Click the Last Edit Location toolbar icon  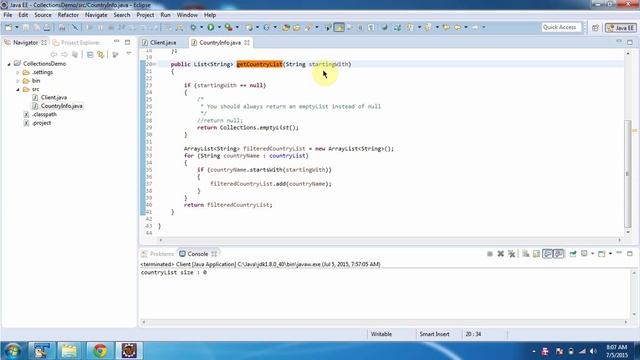[x=446, y=27]
